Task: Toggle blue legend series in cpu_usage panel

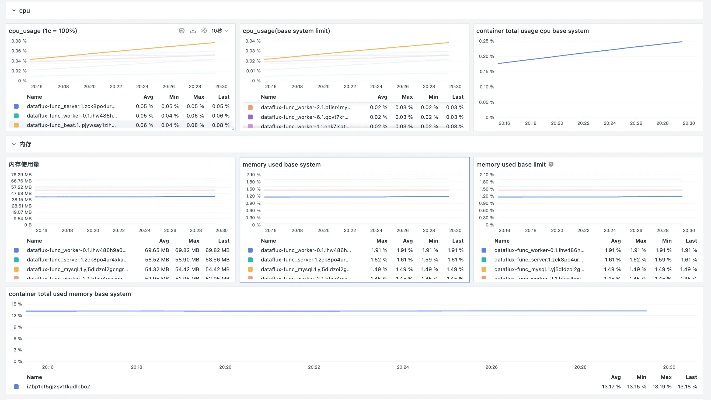Action: (x=17, y=105)
